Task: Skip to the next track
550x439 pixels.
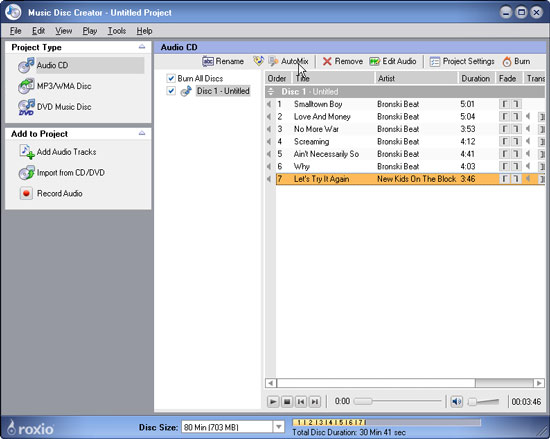Action: 315,401
